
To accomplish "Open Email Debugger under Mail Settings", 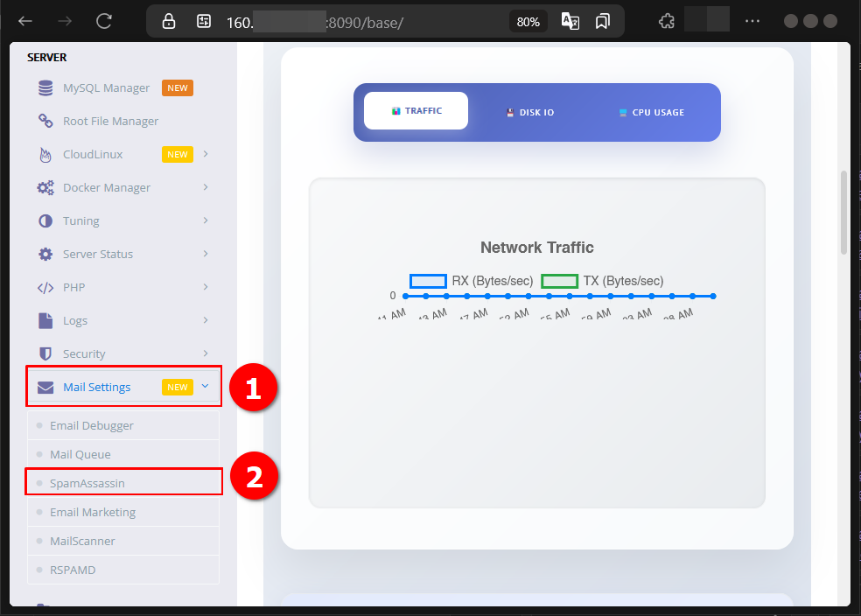I will click(123, 425).
